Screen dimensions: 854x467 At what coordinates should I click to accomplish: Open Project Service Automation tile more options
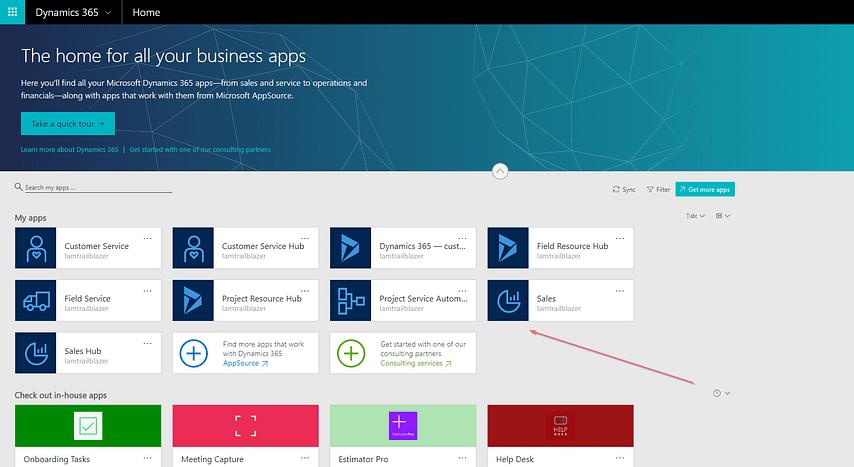[x=462, y=290]
